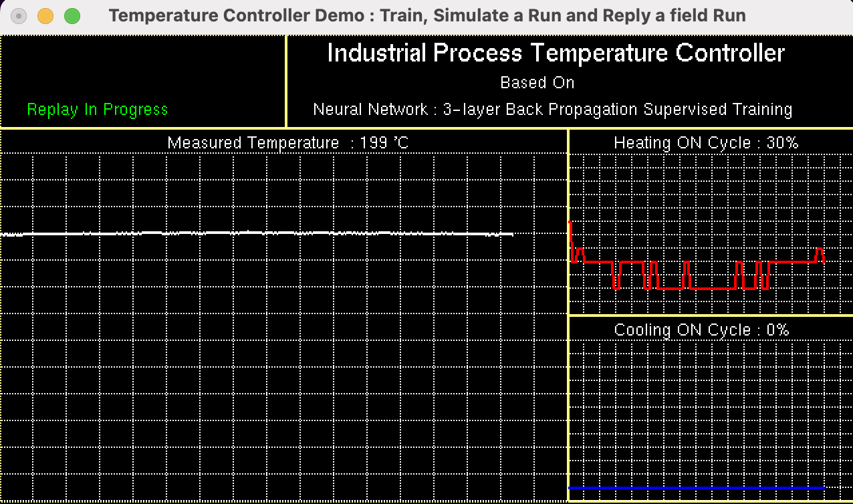Screen dimensions: 853x504
Task: Click the blue cooling cycle trace line
Action: point(696,488)
